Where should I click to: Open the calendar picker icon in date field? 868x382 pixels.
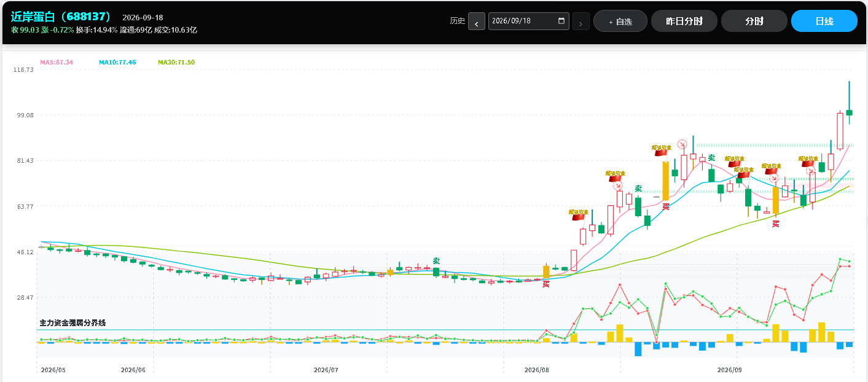click(x=561, y=21)
